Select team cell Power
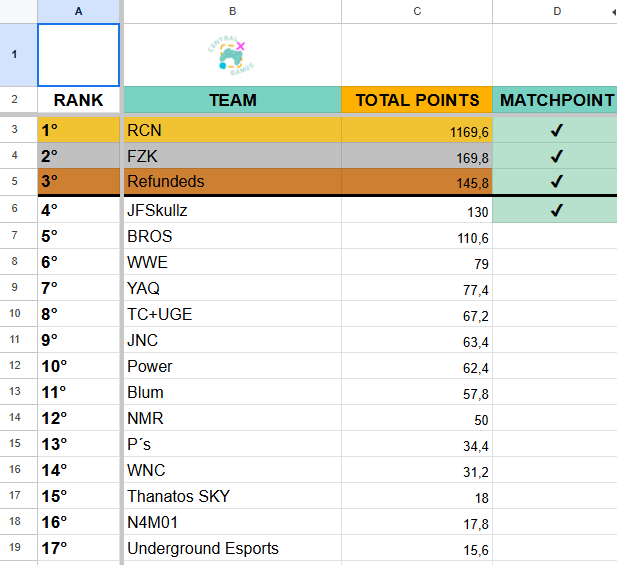This screenshot has height=565, width=617. click(233, 366)
